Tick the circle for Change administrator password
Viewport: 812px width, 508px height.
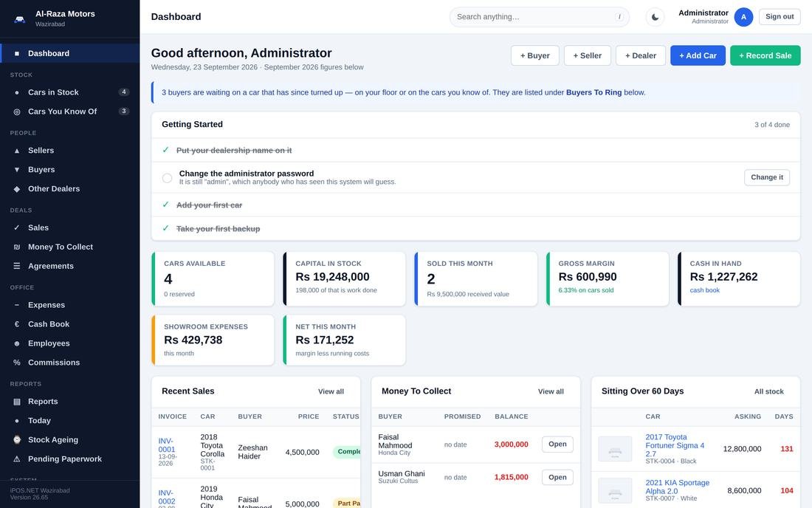(x=167, y=178)
